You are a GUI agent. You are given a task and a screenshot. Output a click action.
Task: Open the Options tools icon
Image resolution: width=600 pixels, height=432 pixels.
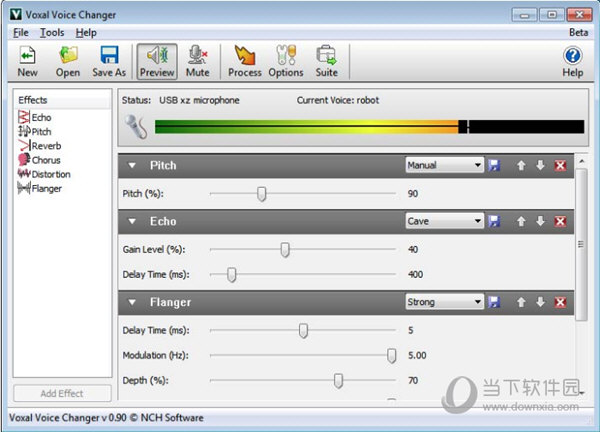click(x=286, y=60)
